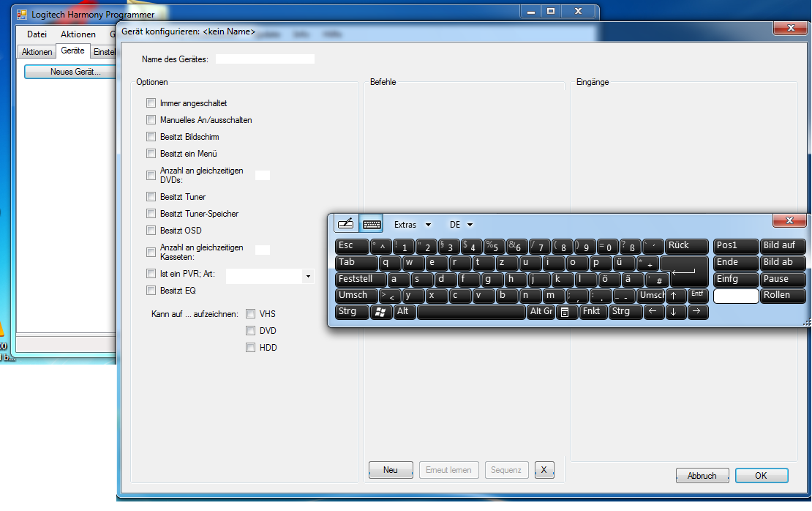Tap the Windows logo key

pos(381,311)
